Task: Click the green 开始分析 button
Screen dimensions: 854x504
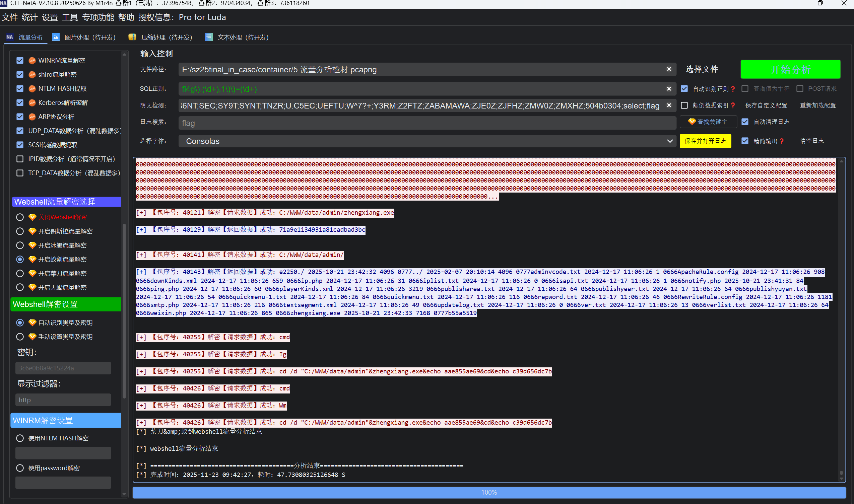Action: pyautogui.click(x=790, y=70)
